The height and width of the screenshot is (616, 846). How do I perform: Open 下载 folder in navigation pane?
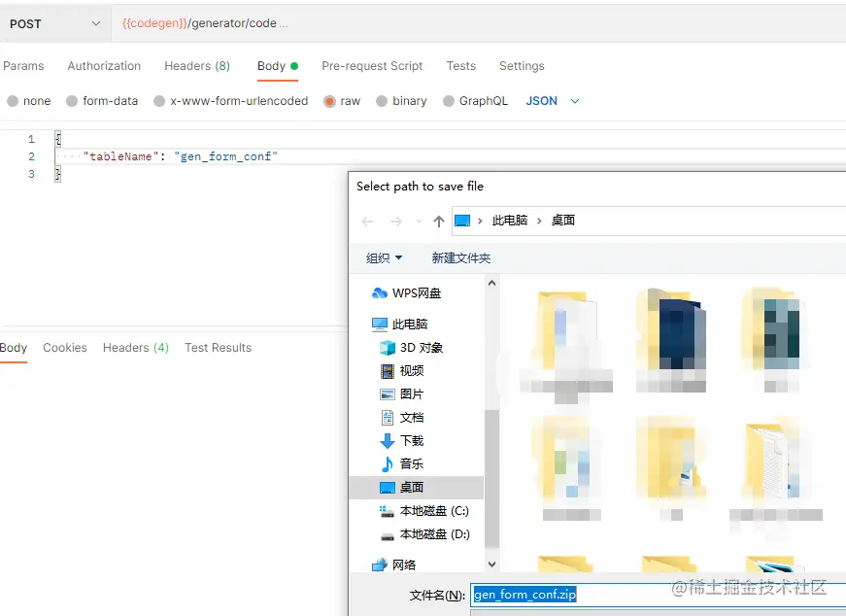[x=402, y=441]
